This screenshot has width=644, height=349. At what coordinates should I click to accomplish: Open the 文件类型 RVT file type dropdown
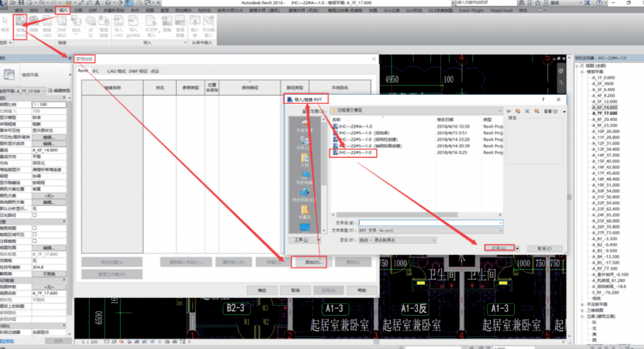(x=431, y=230)
